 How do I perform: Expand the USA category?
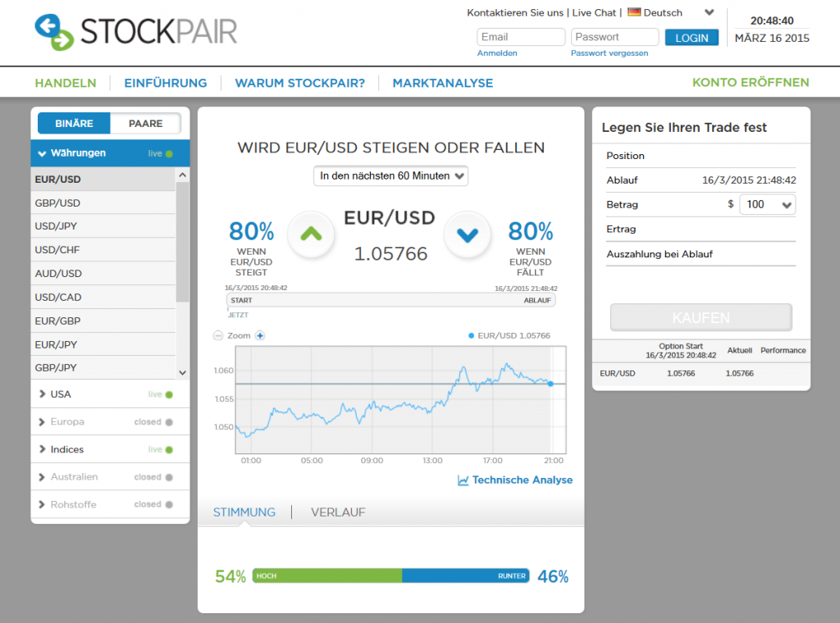coord(61,394)
